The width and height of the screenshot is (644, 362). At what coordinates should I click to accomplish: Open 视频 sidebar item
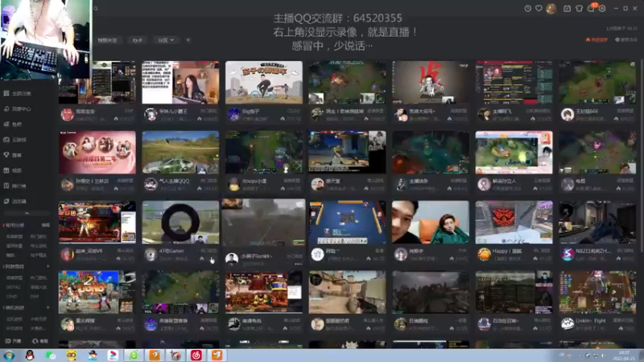point(13,171)
